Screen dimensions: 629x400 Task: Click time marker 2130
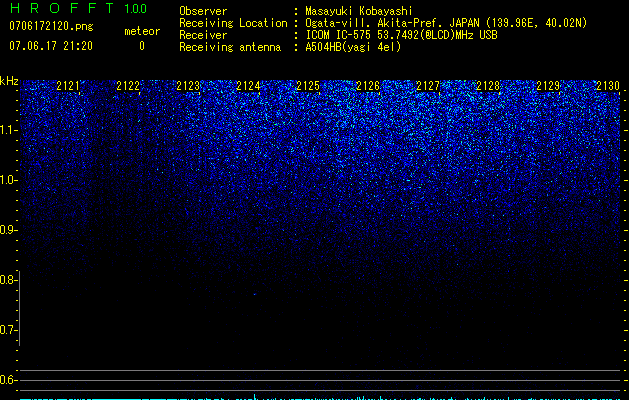(608, 86)
